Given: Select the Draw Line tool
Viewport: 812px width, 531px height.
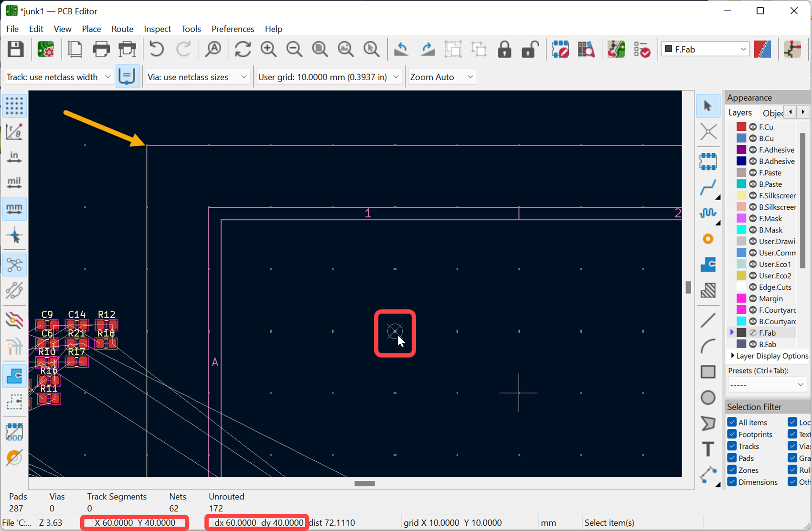Looking at the screenshot, I should (708, 320).
